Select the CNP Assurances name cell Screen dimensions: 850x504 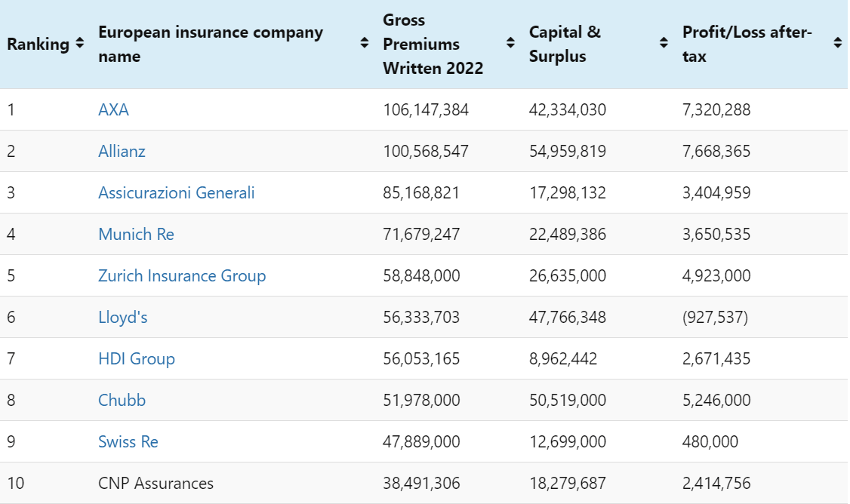point(156,484)
